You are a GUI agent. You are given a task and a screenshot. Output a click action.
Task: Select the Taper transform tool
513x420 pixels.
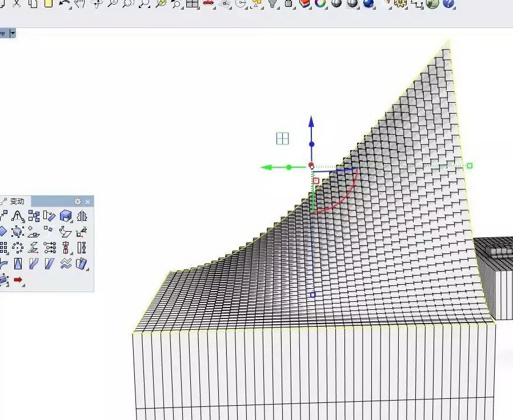[17, 263]
